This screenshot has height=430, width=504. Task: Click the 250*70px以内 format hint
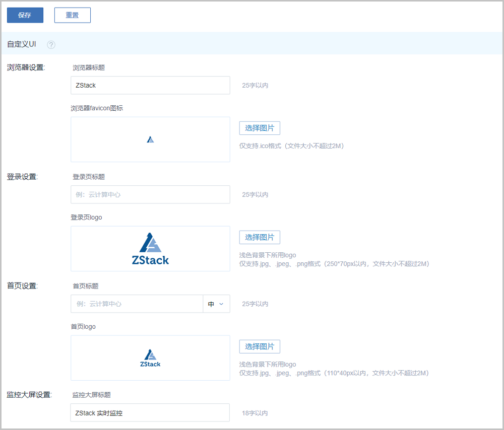(x=334, y=264)
